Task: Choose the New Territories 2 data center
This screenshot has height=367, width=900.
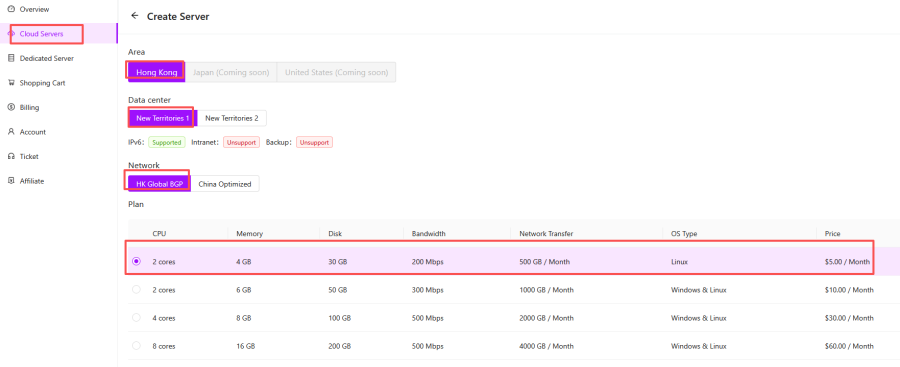Action: pyautogui.click(x=232, y=118)
